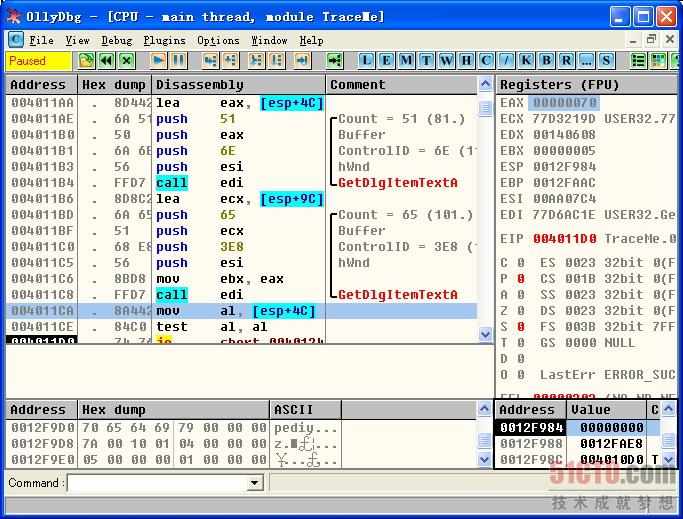This screenshot has height=519, width=683.
Task: Select mov ebx, eax instruction row
Action: pyautogui.click(x=241, y=279)
